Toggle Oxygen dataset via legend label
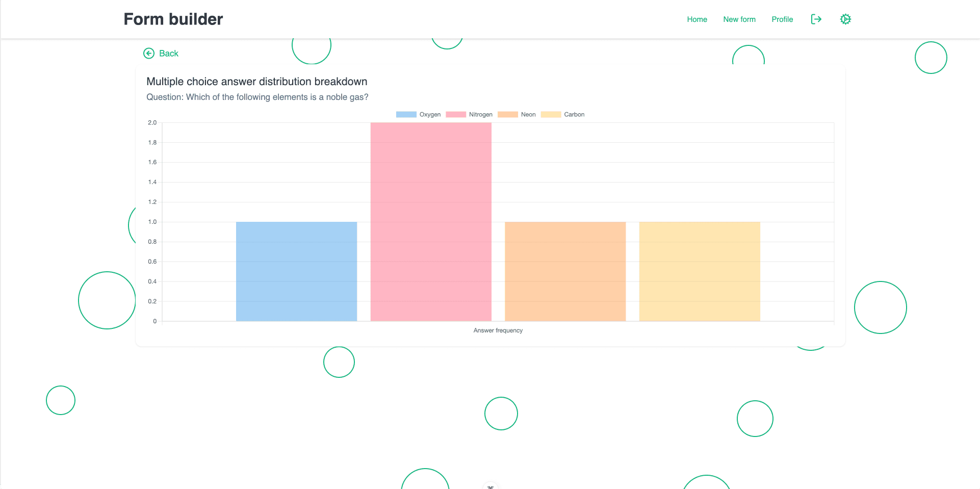Screen dimensions: 980x489 pyautogui.click(x=430, y=115)
